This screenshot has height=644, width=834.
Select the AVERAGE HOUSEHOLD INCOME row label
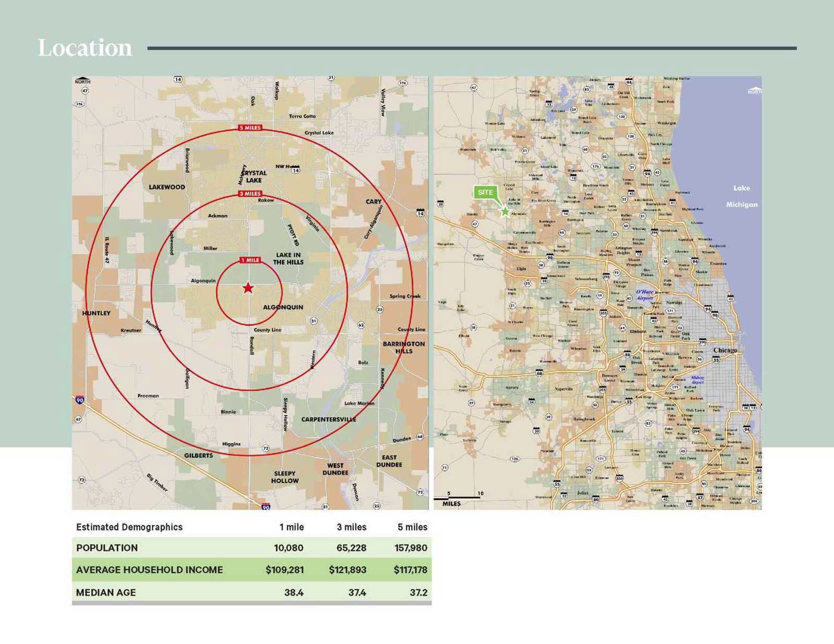(x=149, y=569)
